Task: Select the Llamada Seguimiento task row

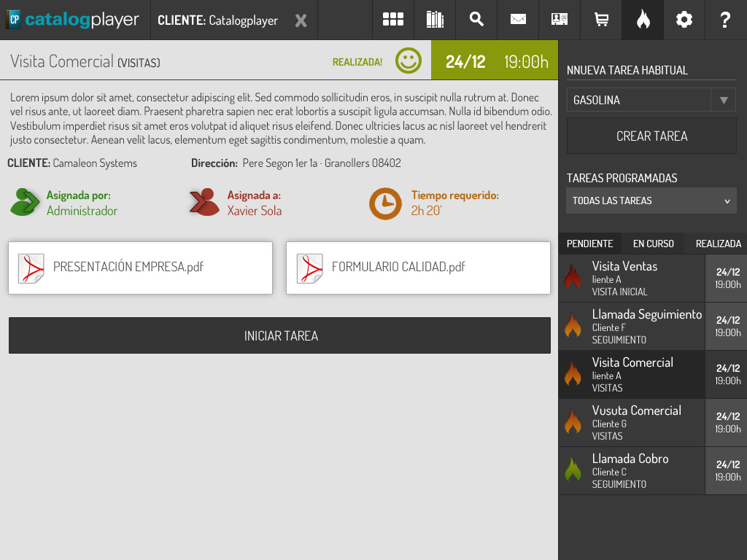Action: coord(653,326)
